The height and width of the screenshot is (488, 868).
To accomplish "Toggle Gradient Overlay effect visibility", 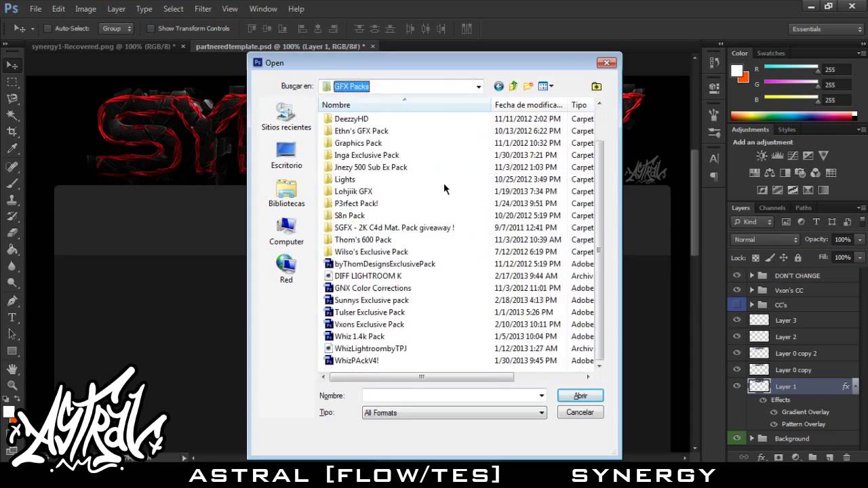I will coord(774,412).
